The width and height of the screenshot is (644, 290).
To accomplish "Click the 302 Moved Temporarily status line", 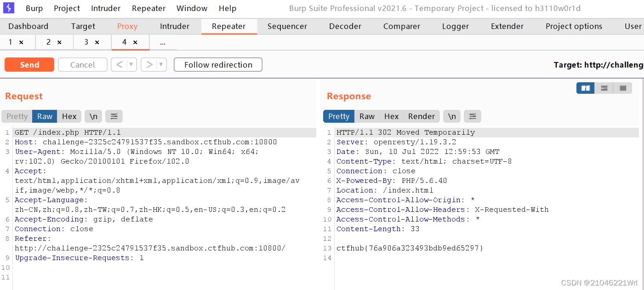I will [406, 132].
